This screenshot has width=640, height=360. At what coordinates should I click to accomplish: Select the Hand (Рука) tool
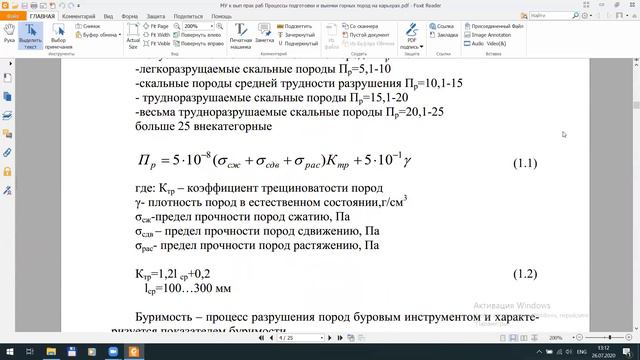coord(9,34)
